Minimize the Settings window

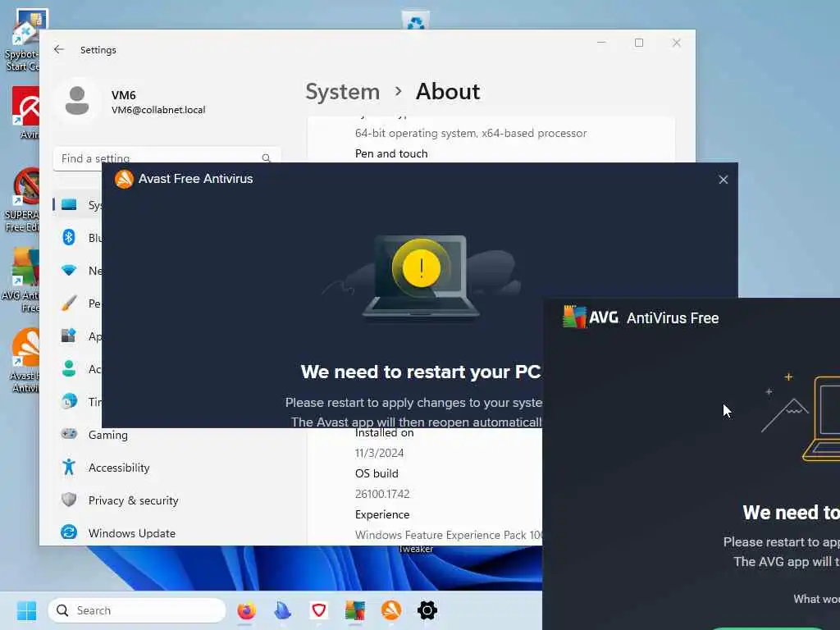601,43
